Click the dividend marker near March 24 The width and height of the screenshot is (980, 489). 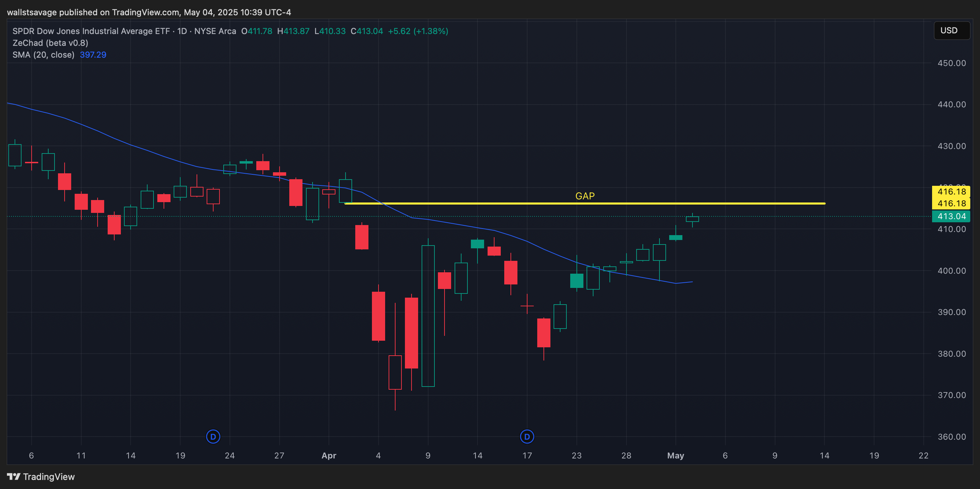coord(213,437)
